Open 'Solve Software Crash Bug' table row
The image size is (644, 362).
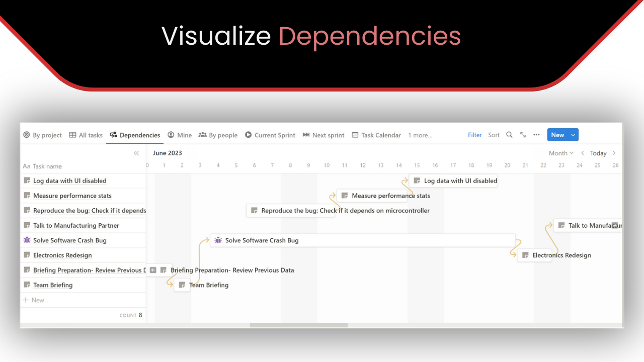click(x=83, y=240)
